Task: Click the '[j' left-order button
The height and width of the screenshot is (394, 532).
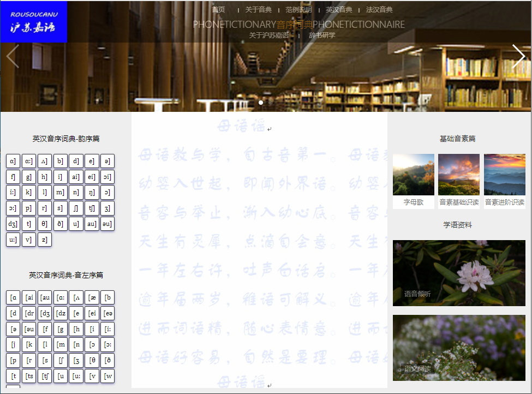Action: pos(13,344)
